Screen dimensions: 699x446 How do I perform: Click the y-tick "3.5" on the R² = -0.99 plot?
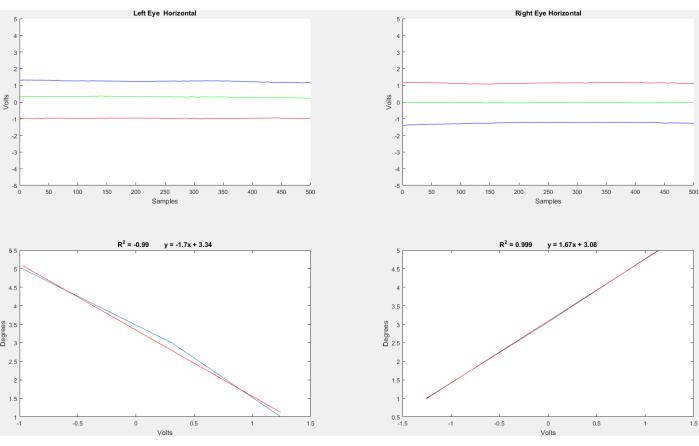13,325
